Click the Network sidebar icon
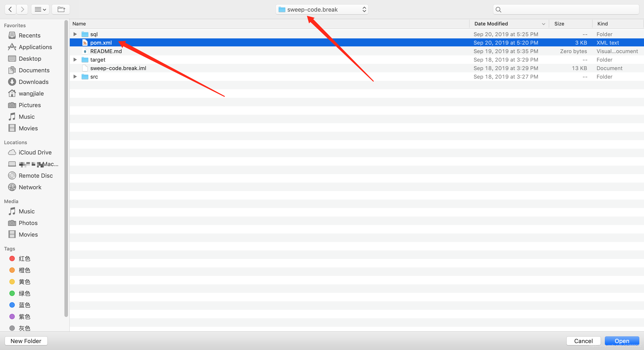Screen dimensions: 644x350 tap(12, 187)
